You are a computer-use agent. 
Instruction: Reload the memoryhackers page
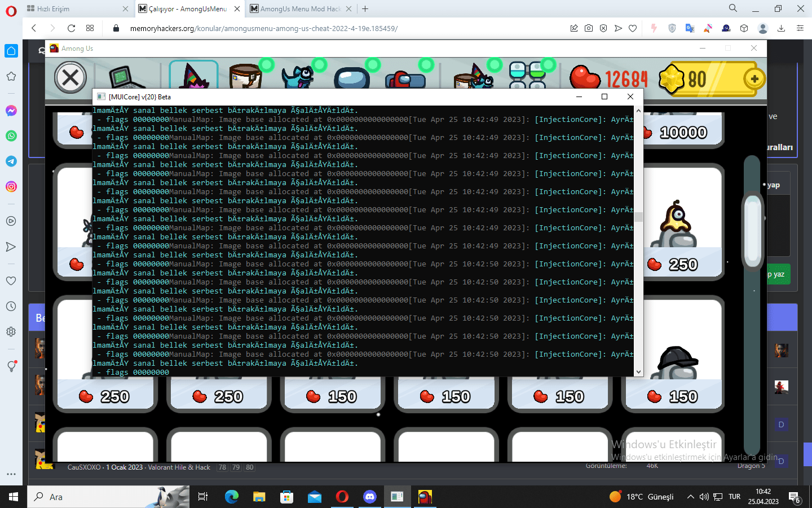pos(71,28)
